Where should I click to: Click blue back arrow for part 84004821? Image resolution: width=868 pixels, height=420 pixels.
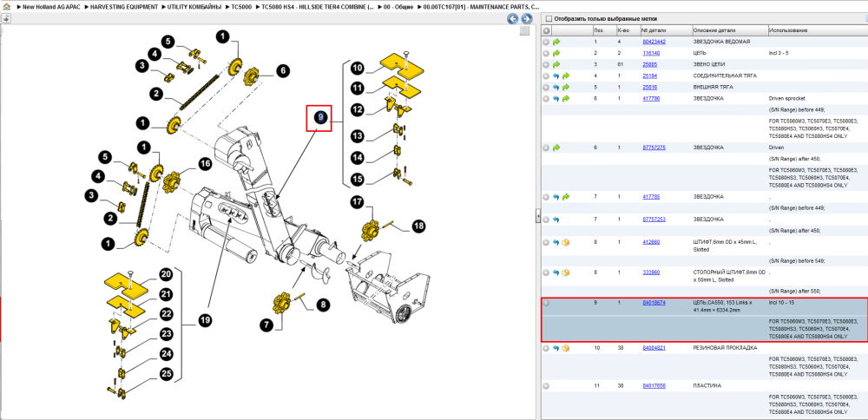[x=556, y=349]
